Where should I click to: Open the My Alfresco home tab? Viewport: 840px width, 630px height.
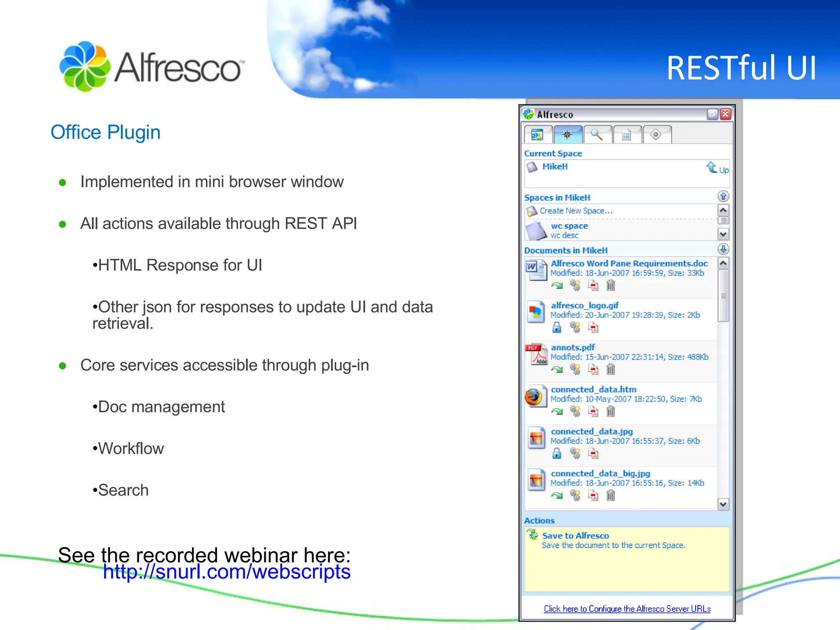(x=538, y=135)
